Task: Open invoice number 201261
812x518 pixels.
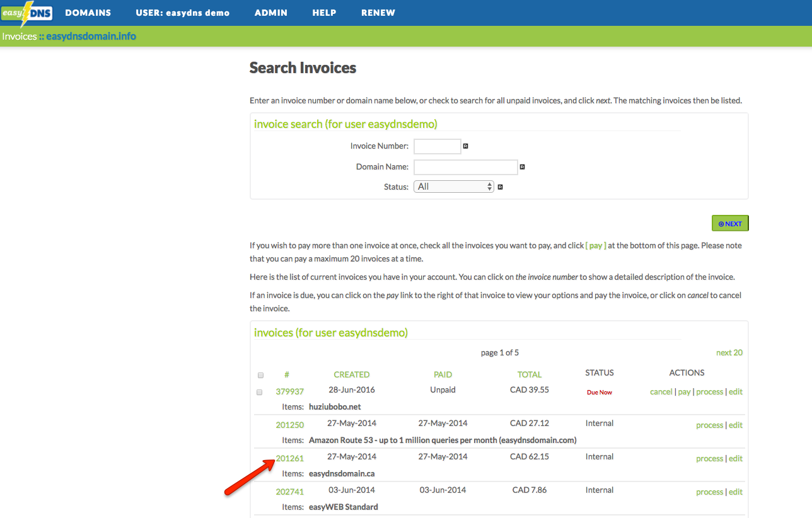Action: [x=290, y=458]
